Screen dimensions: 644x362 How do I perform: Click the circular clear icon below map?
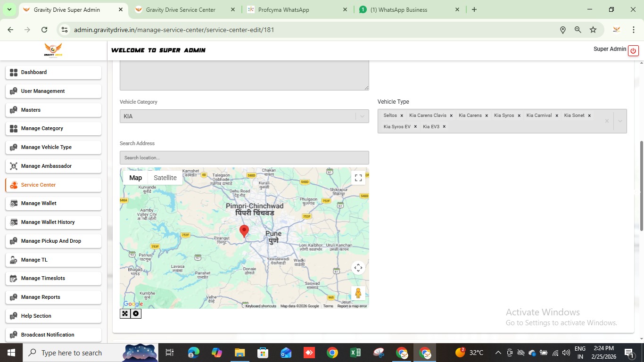(x=136, y=313)
